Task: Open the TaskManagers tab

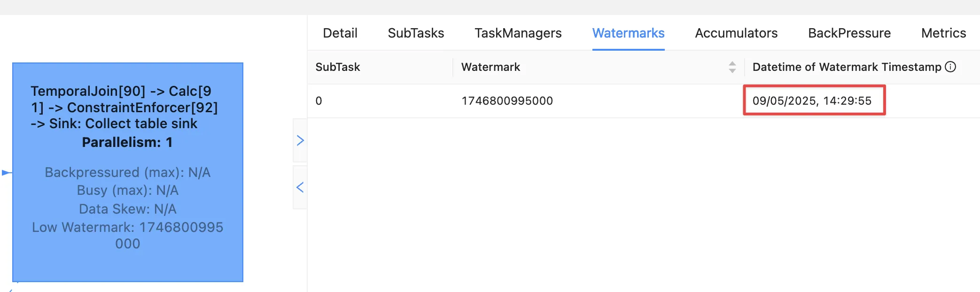Action: [518, 33]
